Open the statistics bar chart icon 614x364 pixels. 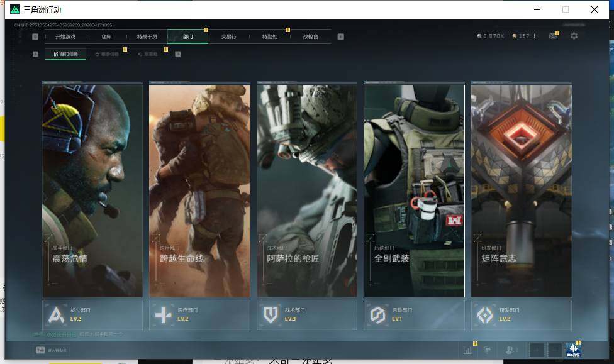(467, 350)
